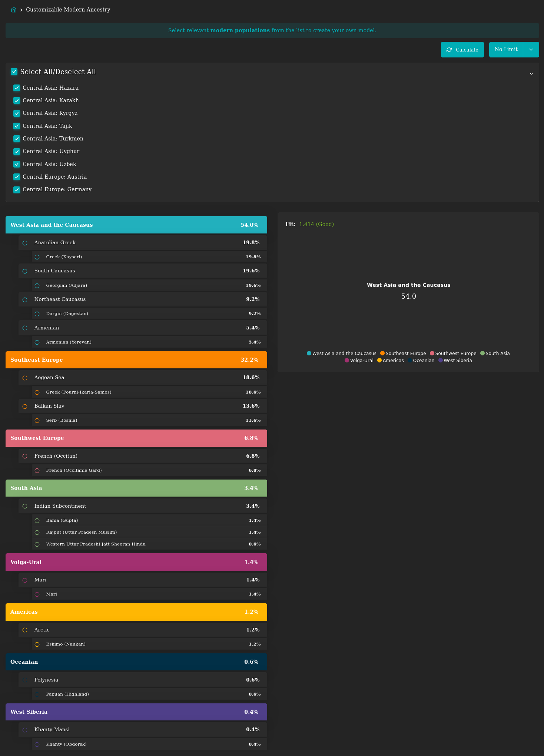The image size is (544, 756).
Task: Click the No Limit button
Action: coord(506,50)
